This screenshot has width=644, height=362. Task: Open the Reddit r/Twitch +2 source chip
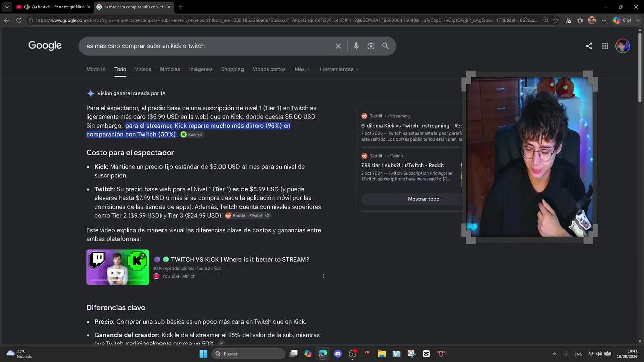pos(248,215)
